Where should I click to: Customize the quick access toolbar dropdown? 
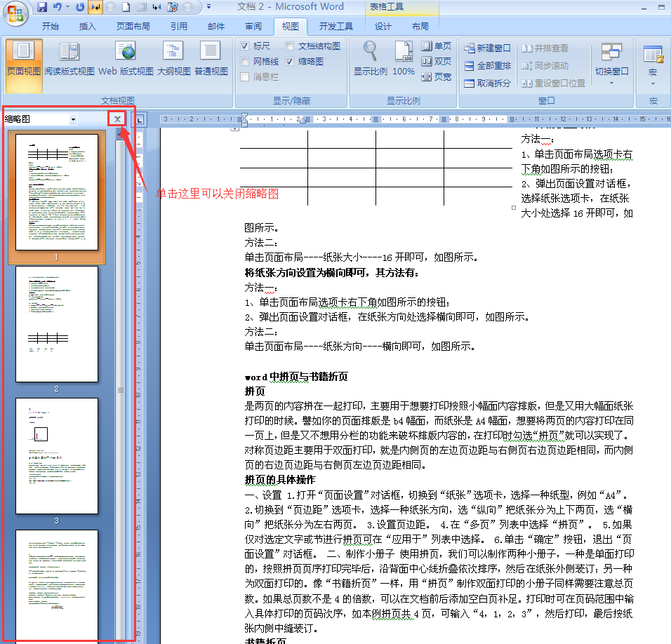point(209,7)
